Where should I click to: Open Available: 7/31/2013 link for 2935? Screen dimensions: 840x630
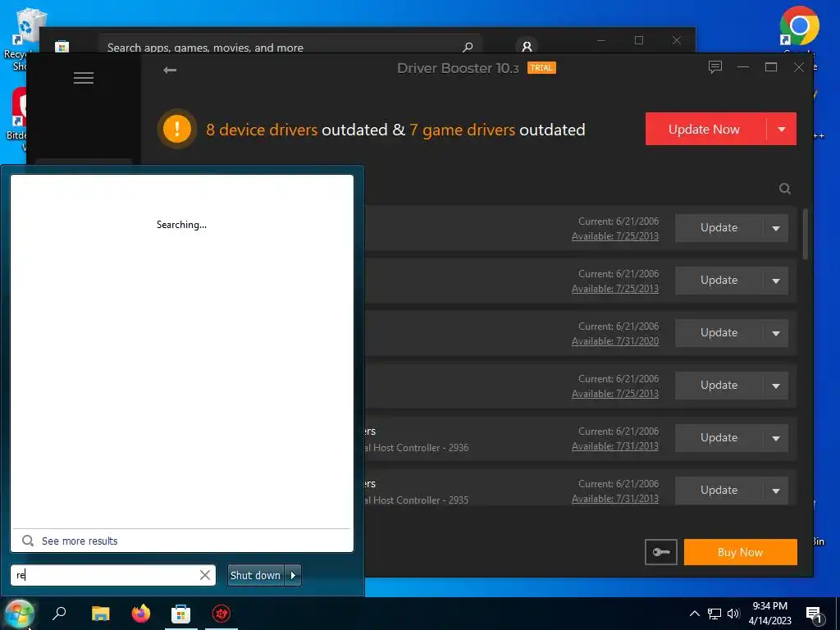[x=615, y=498]
